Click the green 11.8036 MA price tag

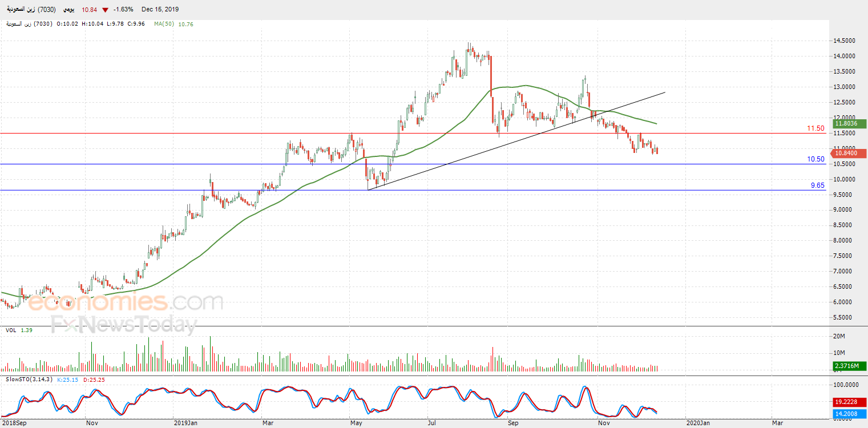(x=849, y=123)
